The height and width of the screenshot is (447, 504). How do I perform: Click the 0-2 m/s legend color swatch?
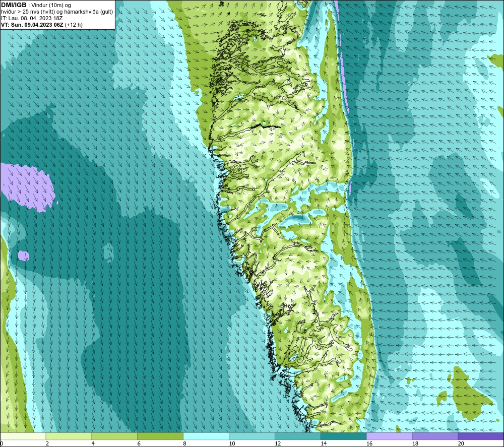(x=23, y=436)
